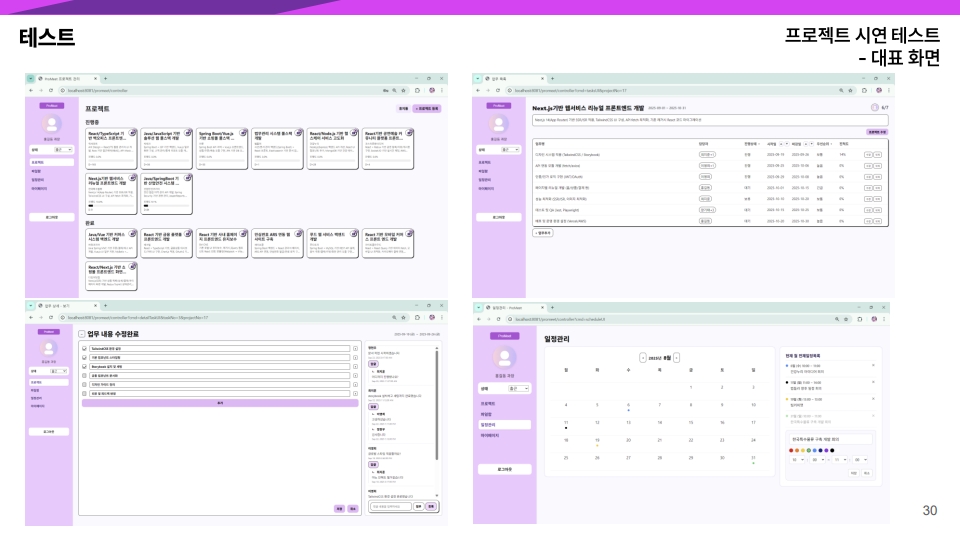Go to previous month in schedule calendar
Screen dimensions: 960x540
[x=642, y=358]
